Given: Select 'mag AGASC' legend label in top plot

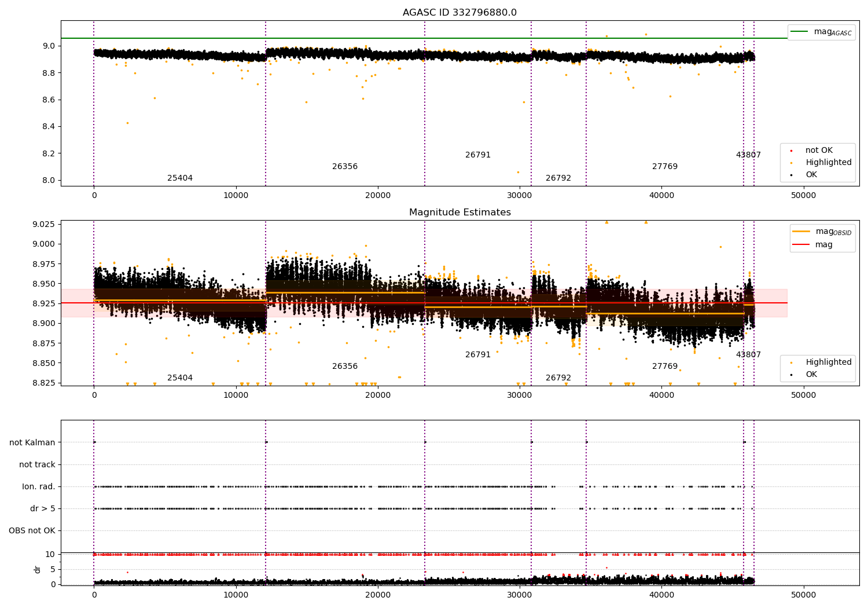Looking at the screenshot, I should (833, 32).
